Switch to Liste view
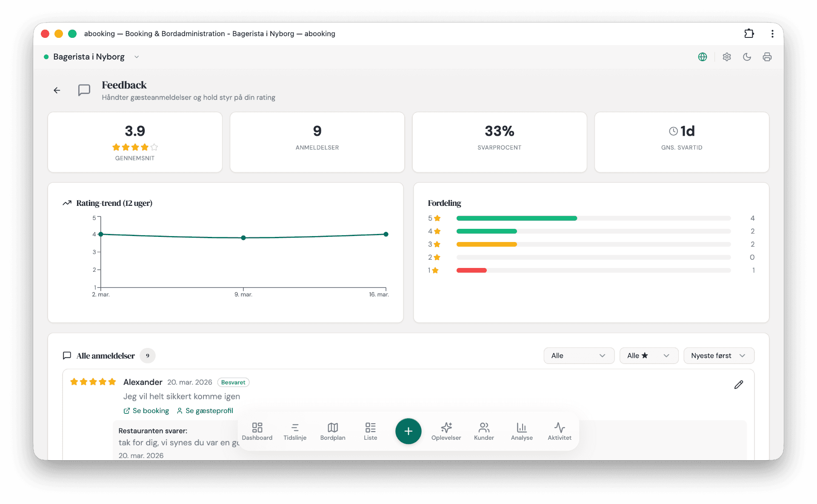The width and height of the screenshot is (817, 504). [x=370, y=431]
